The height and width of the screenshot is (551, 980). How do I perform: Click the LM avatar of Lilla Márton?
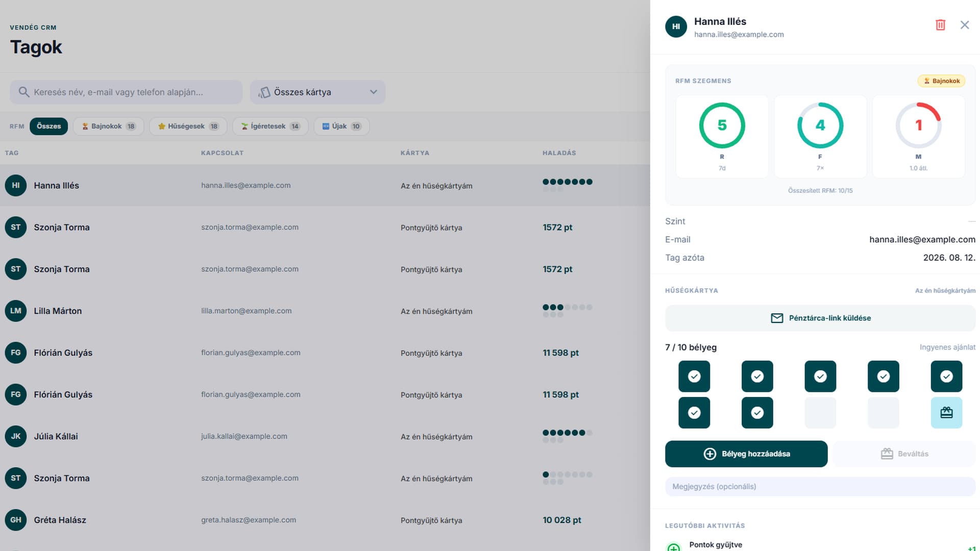pyautogui.click(x=16, y=311)
